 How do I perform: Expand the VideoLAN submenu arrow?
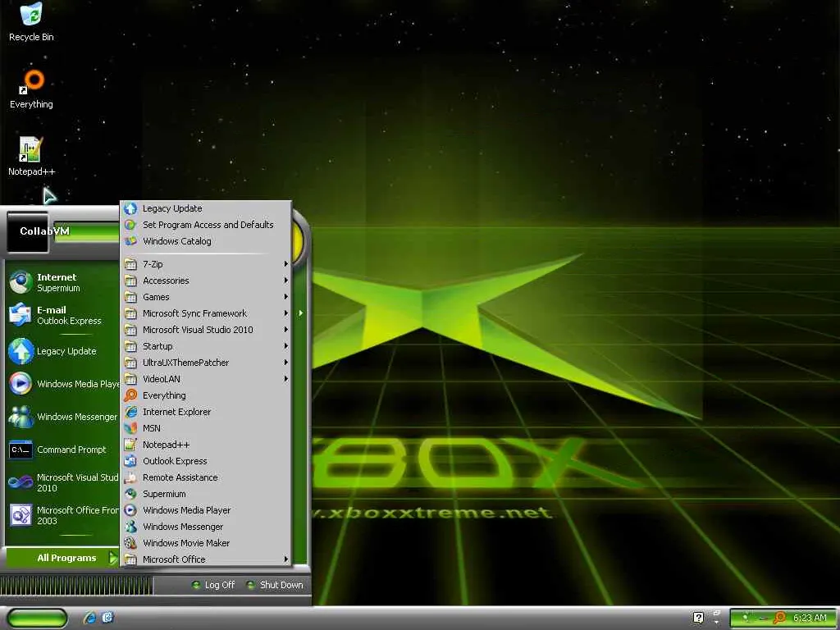(x=285, y=379)
